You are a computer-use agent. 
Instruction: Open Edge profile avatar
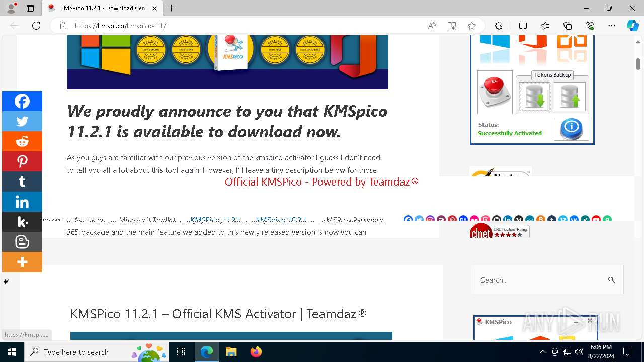click(11, 8)
